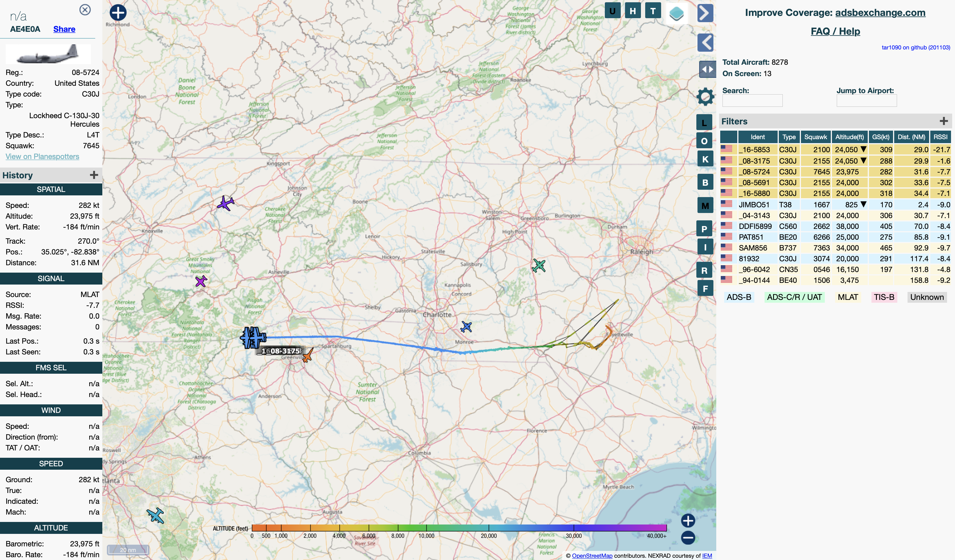Zoom out with the map minus button
The image size is (955, 560).
[688, 537]
